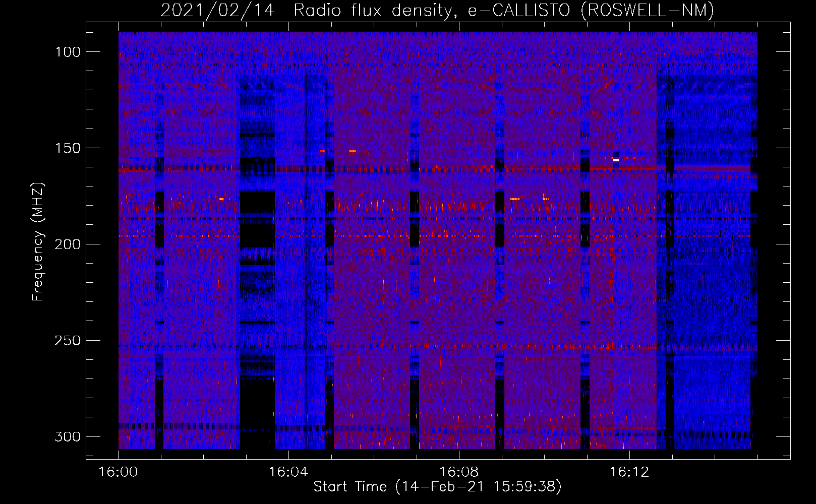Click the 16:12 time tick label

(629, 472)
